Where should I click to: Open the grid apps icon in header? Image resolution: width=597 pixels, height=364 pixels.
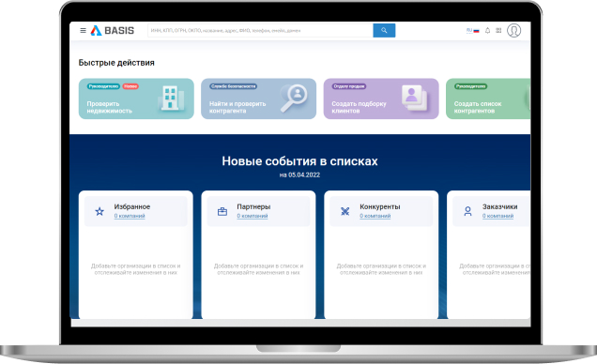coord(498,30)
